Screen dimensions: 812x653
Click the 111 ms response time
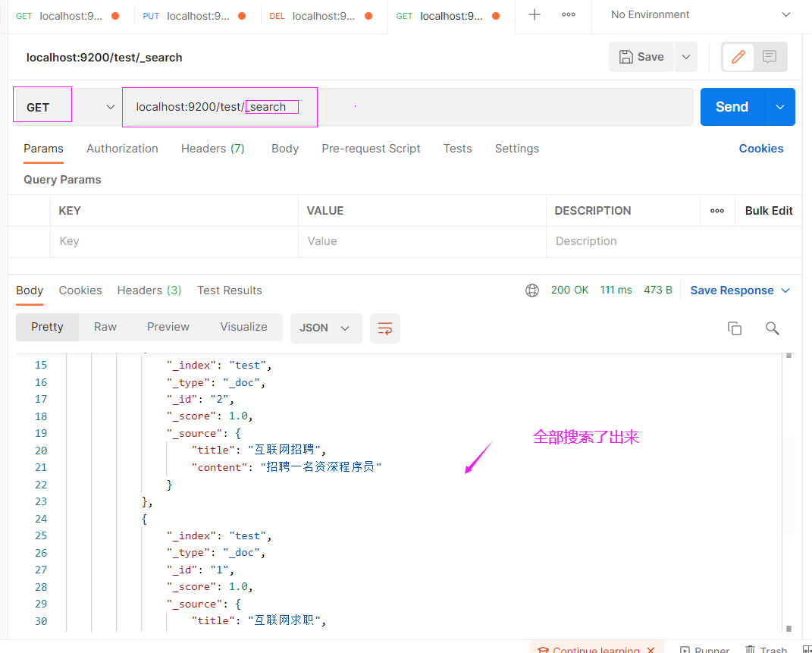click(x=616, y=290)
